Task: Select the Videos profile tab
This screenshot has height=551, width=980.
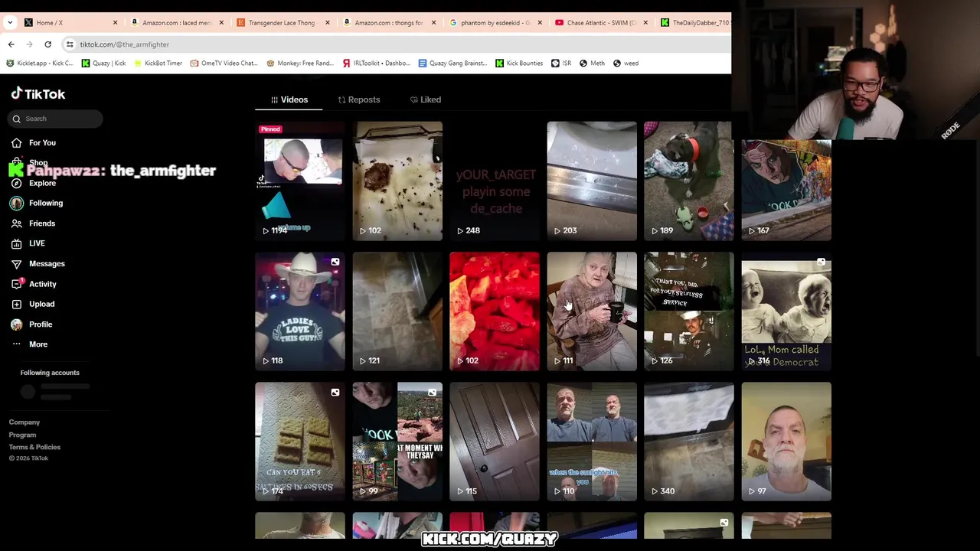Action: click(x=289, y=99)
